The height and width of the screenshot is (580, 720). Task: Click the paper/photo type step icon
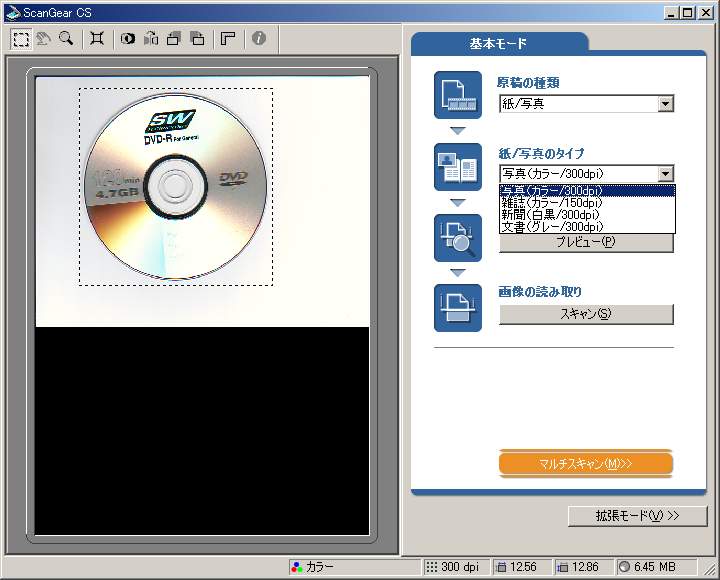click(x=458, y=167)
